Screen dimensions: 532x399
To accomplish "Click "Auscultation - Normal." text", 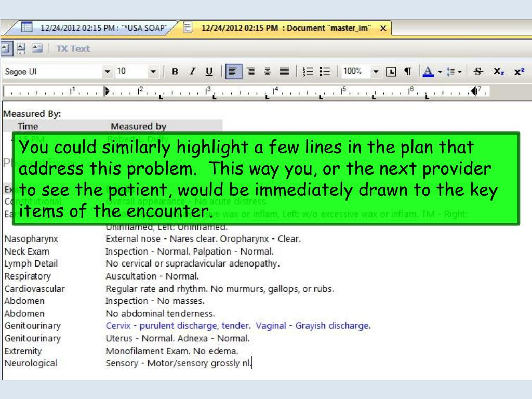I will point(152,276).
